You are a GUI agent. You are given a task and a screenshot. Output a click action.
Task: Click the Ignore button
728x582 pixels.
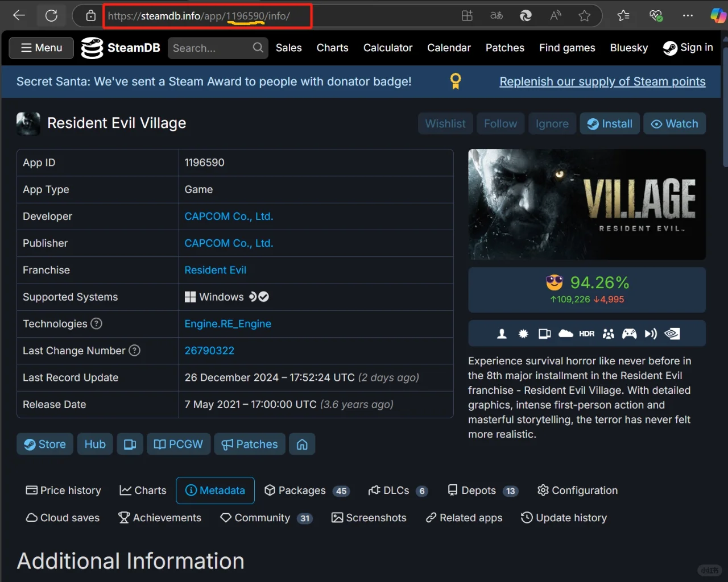pyautogui.click(x=552, y=124)
